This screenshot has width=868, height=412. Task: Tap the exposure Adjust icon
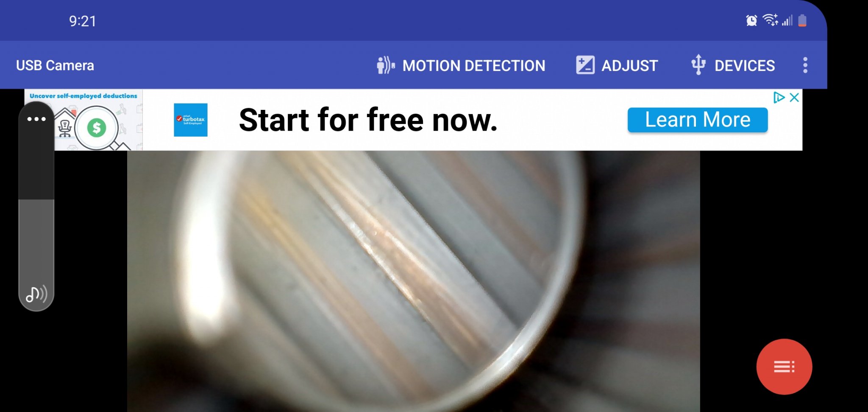[585, 65]
